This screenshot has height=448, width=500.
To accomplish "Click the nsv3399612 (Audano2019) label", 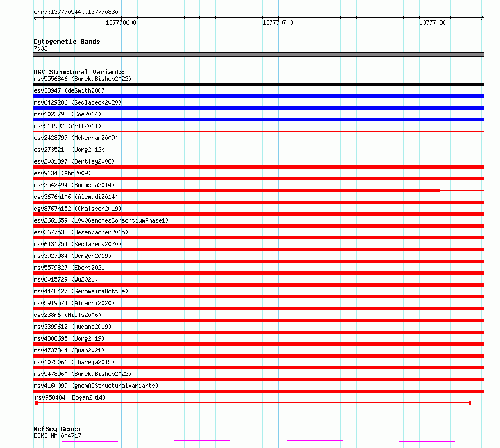I will point(72,327).
